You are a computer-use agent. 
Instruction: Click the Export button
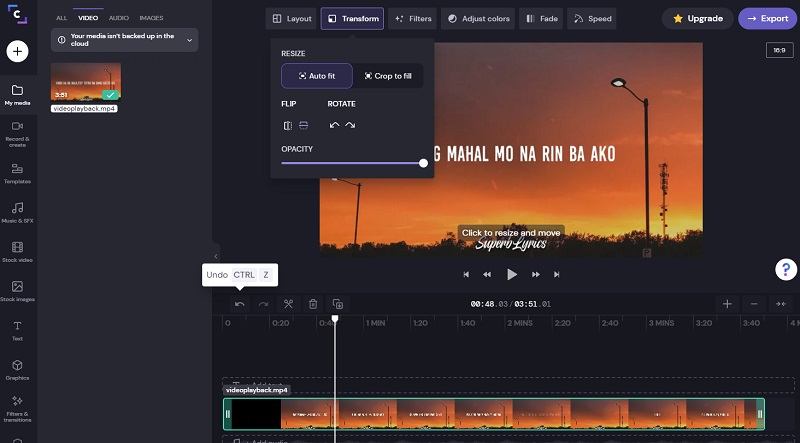[767, 18]
